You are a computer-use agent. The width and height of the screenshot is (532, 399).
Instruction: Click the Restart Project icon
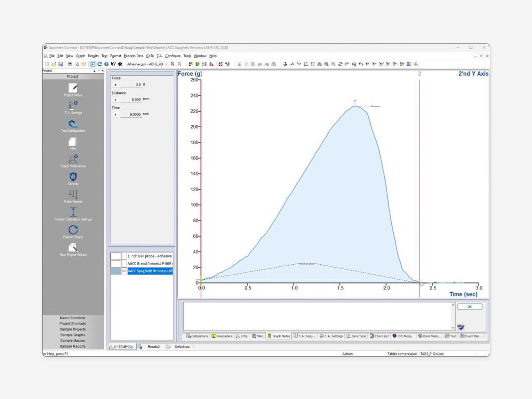(x=73, y=230)
